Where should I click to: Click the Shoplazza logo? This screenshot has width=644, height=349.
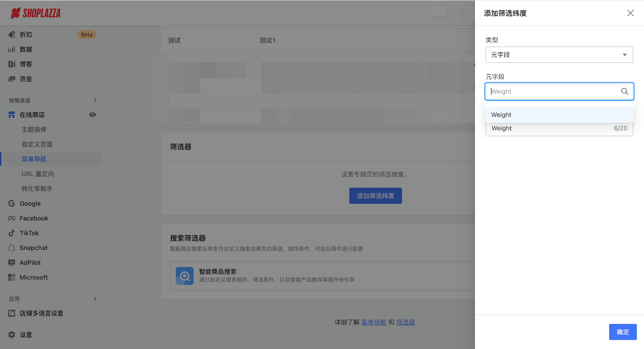[35, 13]
